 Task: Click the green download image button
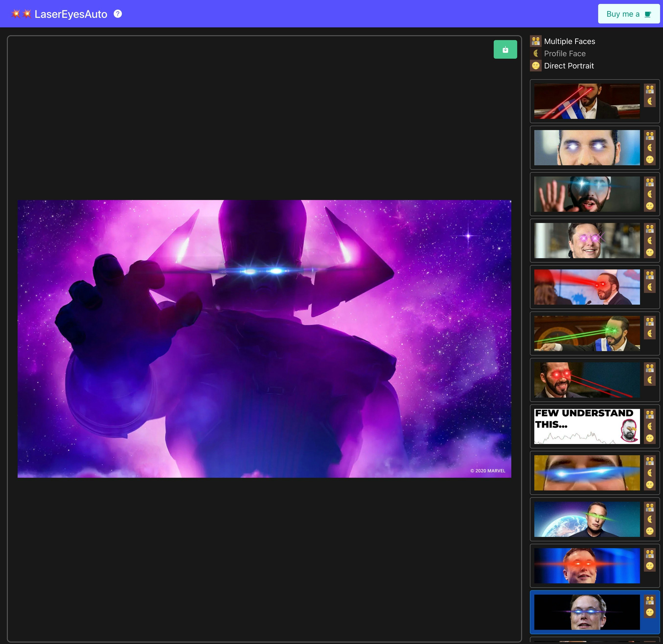pyautogui.click(x=505, y=49)
